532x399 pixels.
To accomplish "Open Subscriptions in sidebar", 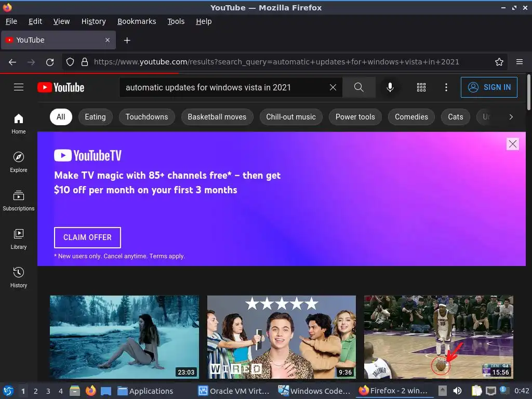I will pos(19,201).
